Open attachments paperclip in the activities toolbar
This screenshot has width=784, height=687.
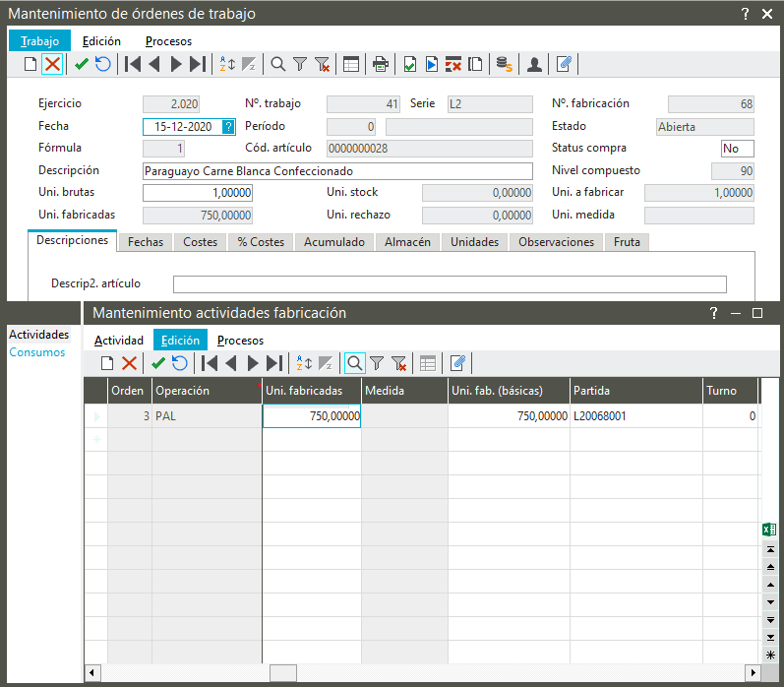[x=456, y=363]
